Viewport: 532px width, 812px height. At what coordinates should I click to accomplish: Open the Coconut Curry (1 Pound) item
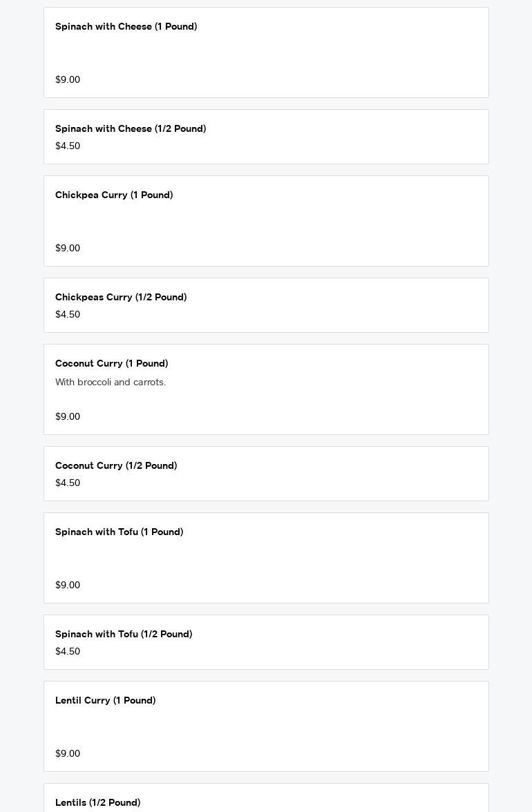pyautogui.click(x=111, y=364)
